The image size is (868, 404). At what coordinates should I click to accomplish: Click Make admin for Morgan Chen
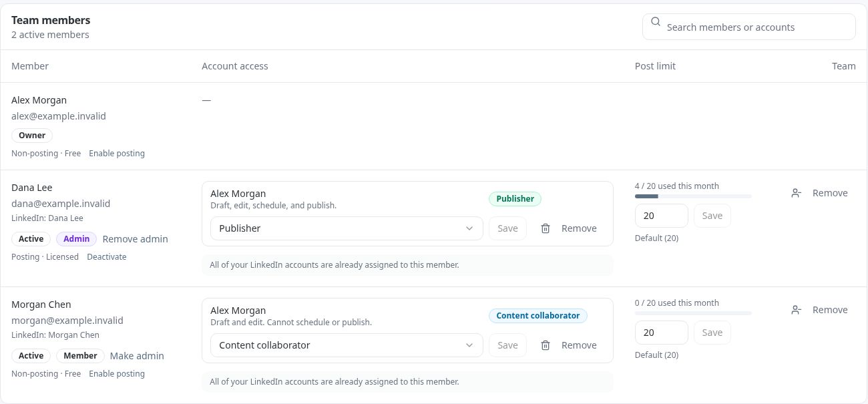(137, 356)
